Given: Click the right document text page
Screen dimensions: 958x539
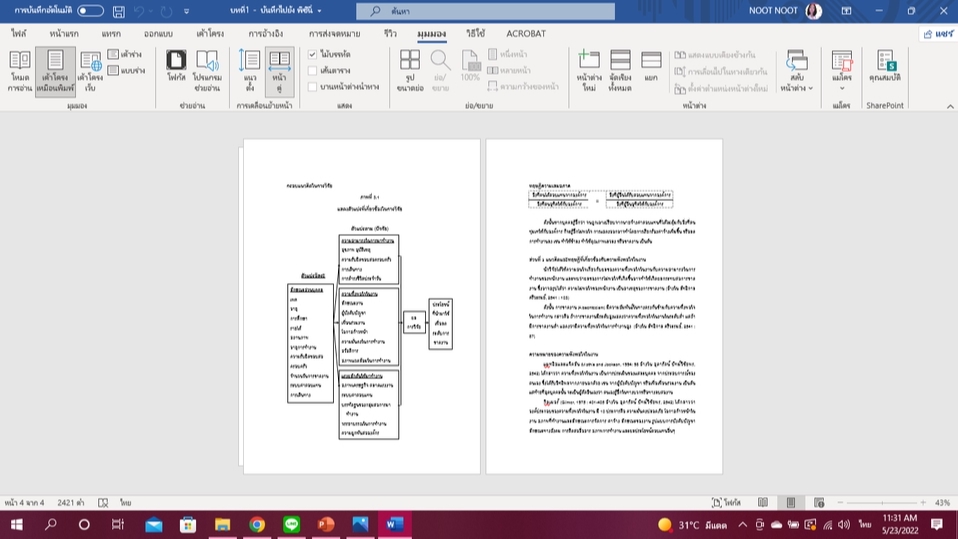Looking at the screenshot, I should pos(604,306).
